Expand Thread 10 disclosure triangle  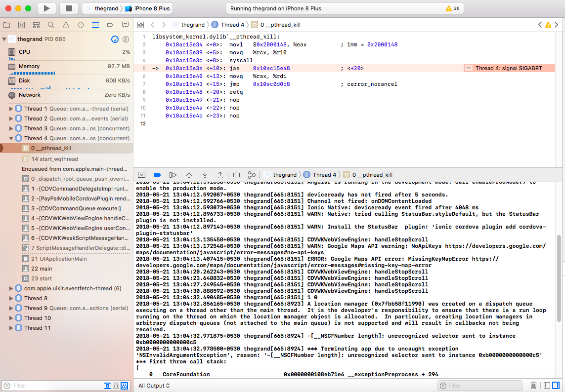(11, 318)
